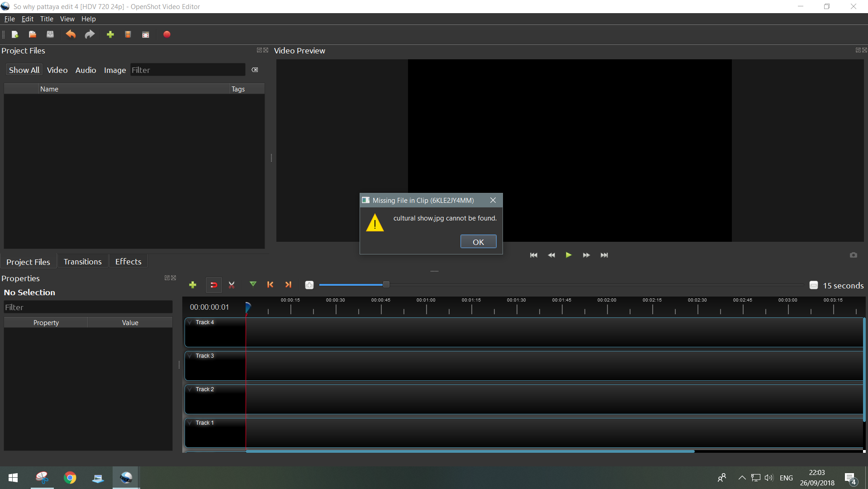
Task: Click the red Export Video button
Action: point(167,34)
